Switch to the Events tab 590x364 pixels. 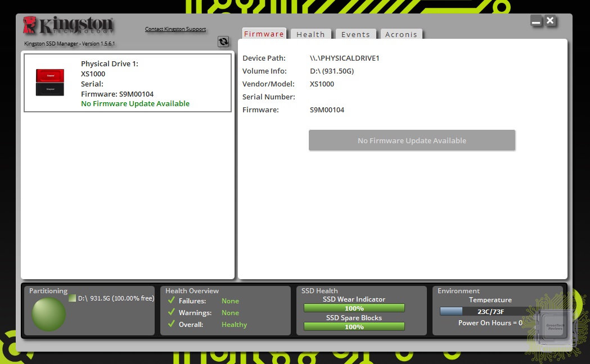coord(355,35)
